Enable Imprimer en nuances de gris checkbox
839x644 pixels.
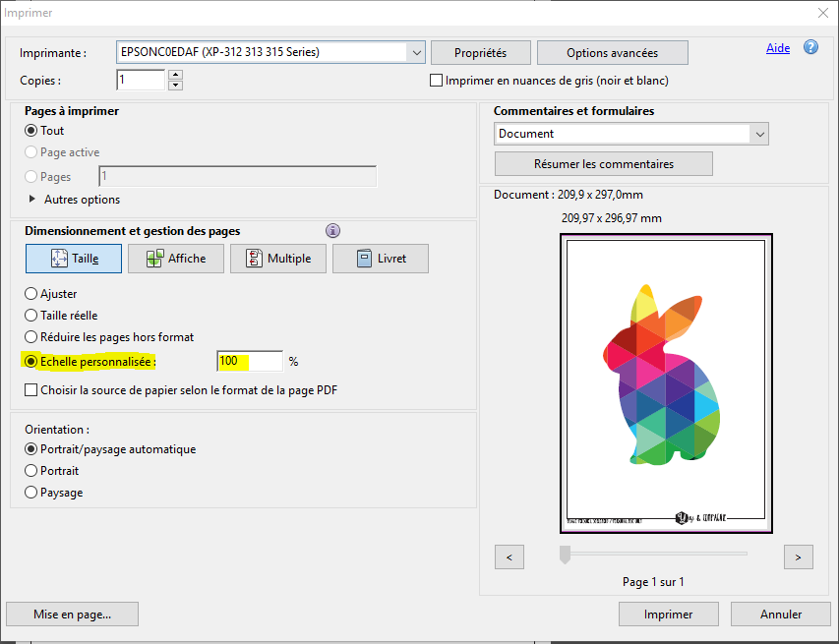(x=436, y=81)
